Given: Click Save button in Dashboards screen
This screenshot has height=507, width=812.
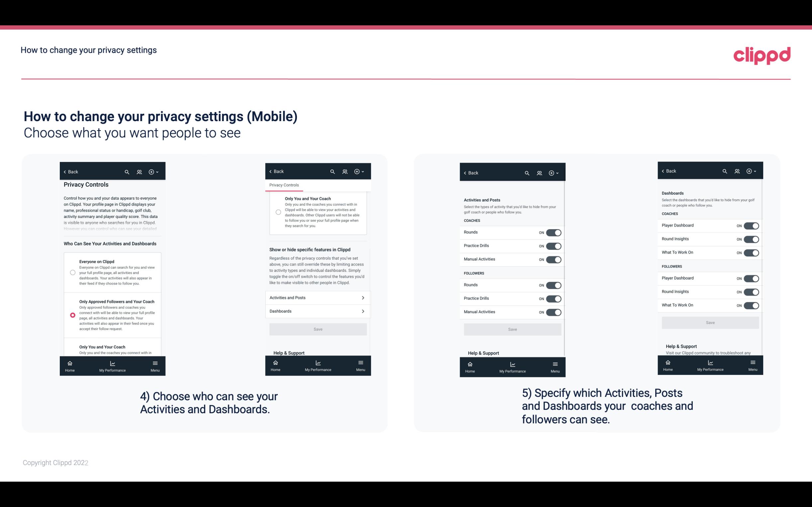Looking at the screenshot, I should point(710,323).
